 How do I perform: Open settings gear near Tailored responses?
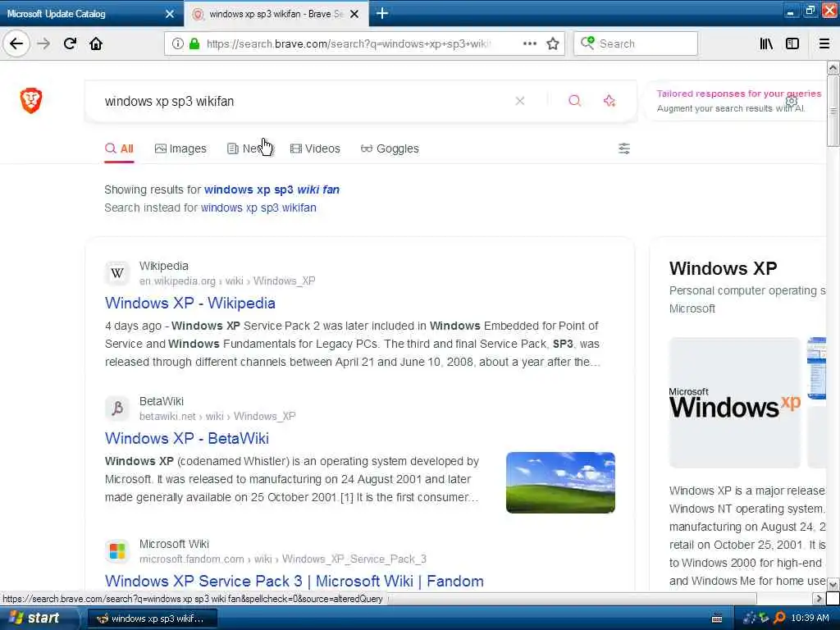coord(792,101)
